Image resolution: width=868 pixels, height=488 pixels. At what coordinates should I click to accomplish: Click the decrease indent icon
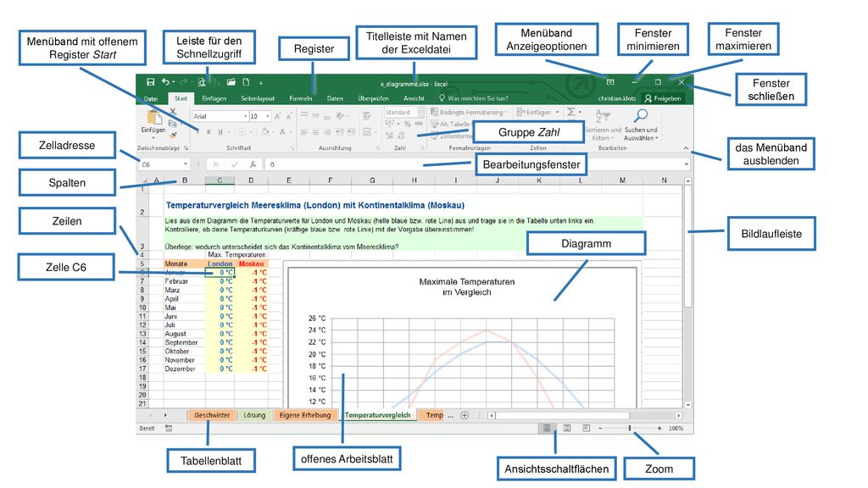pos(339,132)
